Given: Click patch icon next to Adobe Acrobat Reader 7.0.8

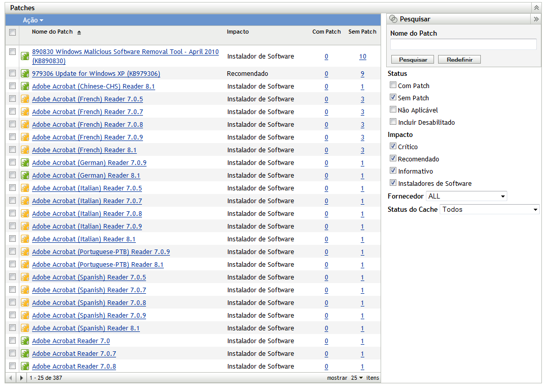Looking at the screenshot, I should coord(25,366).
